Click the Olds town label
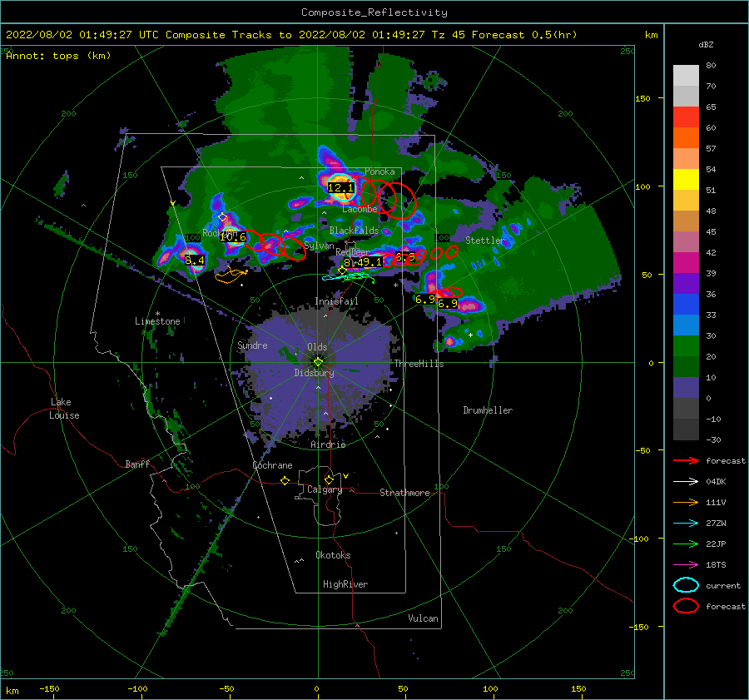749x700 pixels. click(x=317, y=347)
